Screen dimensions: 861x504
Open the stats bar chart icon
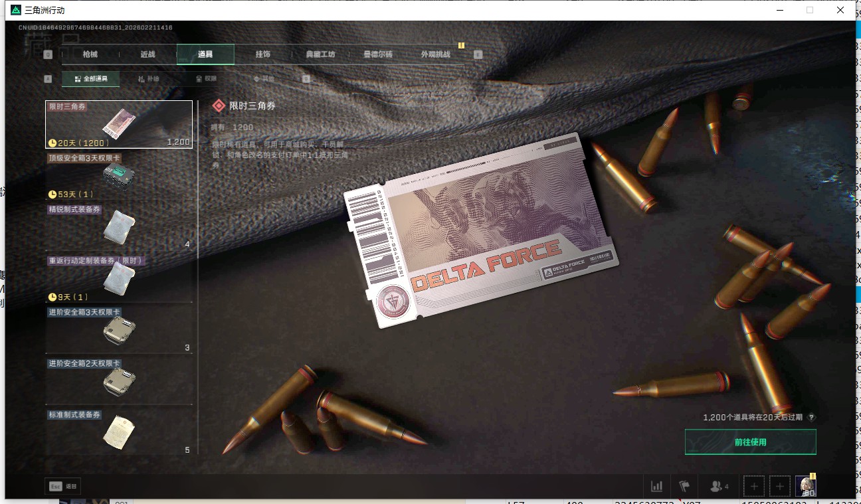656,486
